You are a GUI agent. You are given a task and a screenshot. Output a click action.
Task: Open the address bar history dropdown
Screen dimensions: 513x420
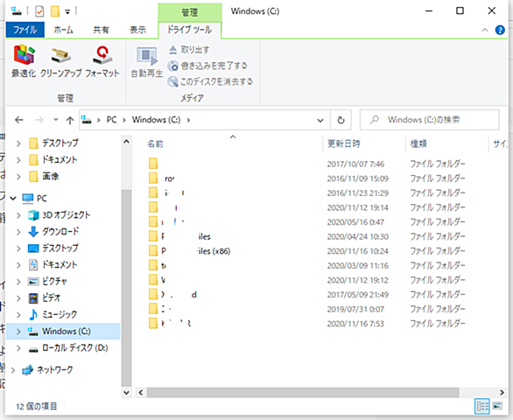(x=320, y=121)
